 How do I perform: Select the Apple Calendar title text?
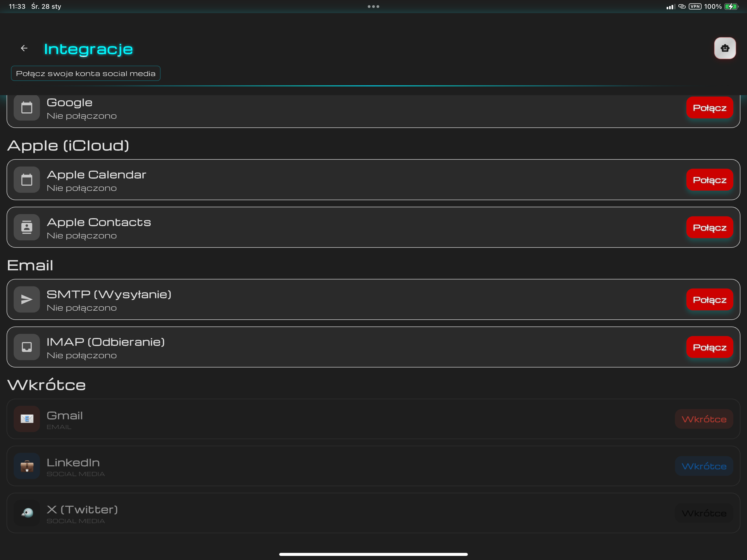(96, 175)
